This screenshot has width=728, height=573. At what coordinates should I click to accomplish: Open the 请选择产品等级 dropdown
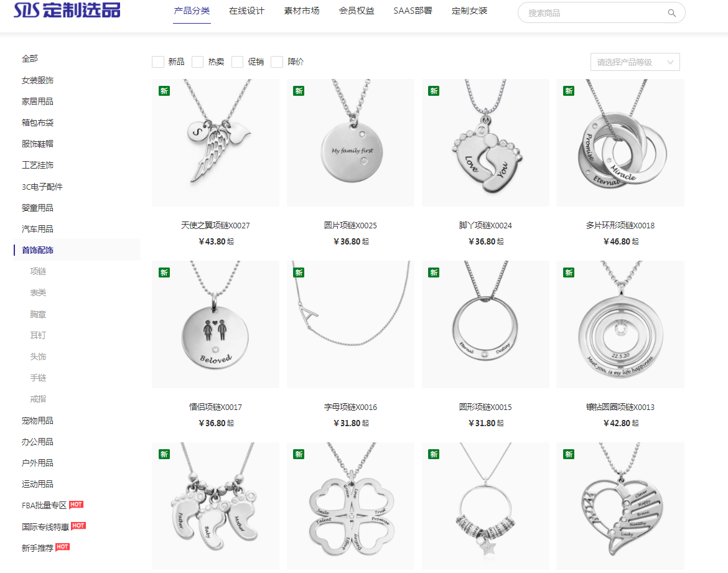pos(635,62)
